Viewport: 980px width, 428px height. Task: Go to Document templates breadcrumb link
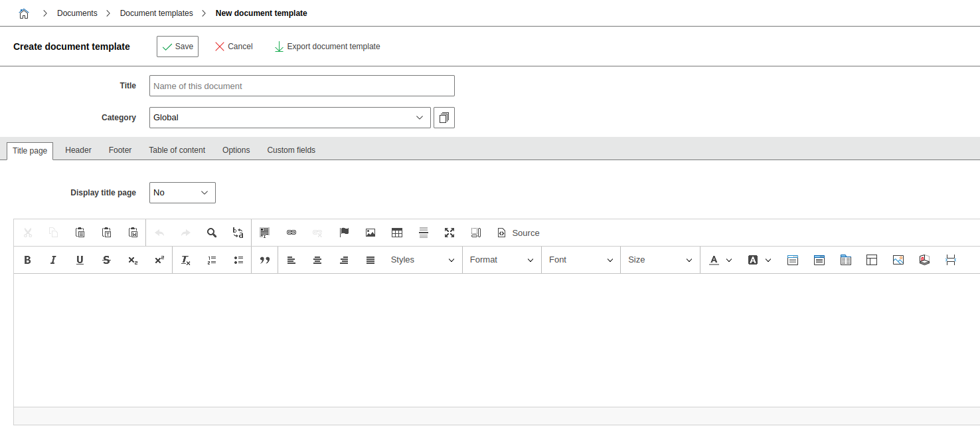pos(157,13)
